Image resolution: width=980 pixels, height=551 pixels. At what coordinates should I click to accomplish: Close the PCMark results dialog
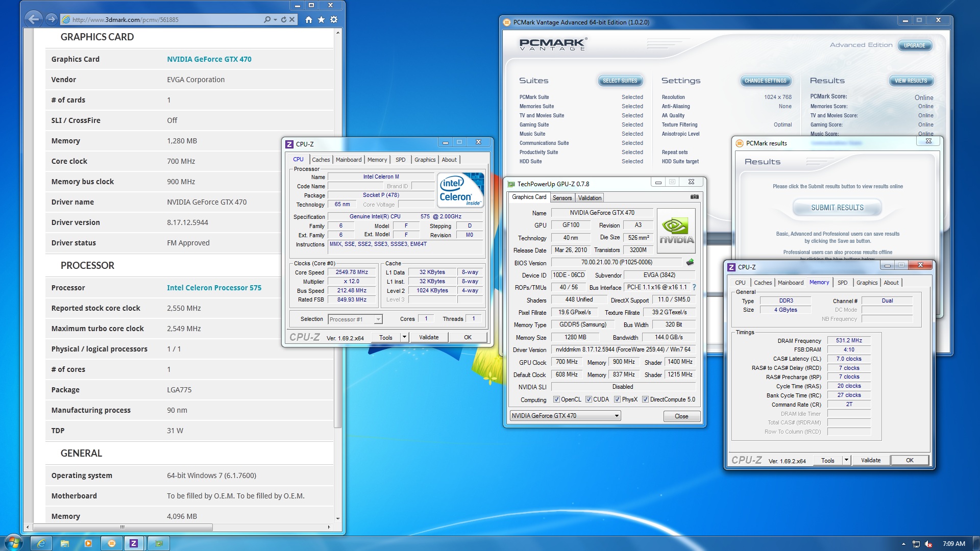click(928, 141)
